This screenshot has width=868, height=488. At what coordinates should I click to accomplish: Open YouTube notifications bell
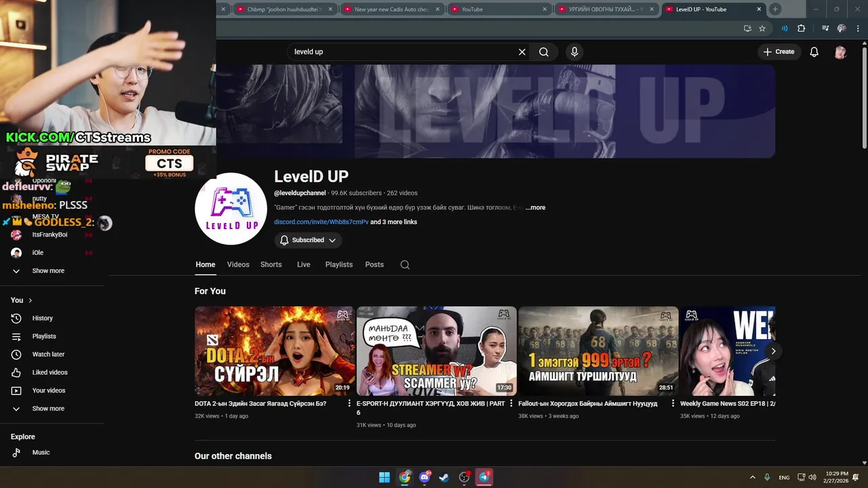pyautogui.click(x=814, y=52)
